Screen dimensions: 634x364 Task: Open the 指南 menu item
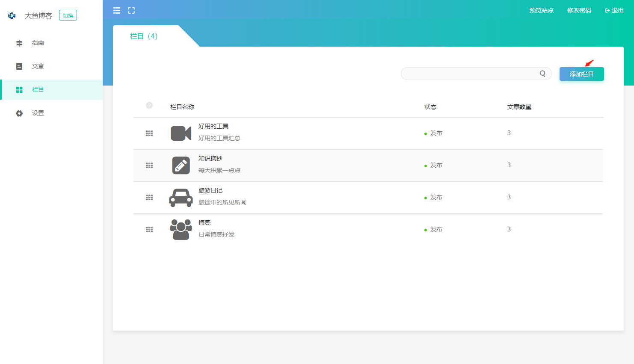click(x=38, y=43)
